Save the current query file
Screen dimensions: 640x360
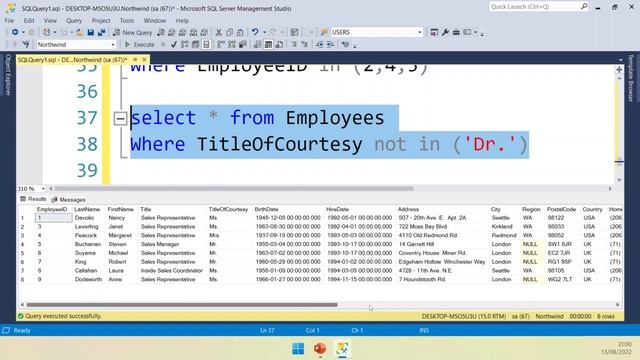pos(91,32)
